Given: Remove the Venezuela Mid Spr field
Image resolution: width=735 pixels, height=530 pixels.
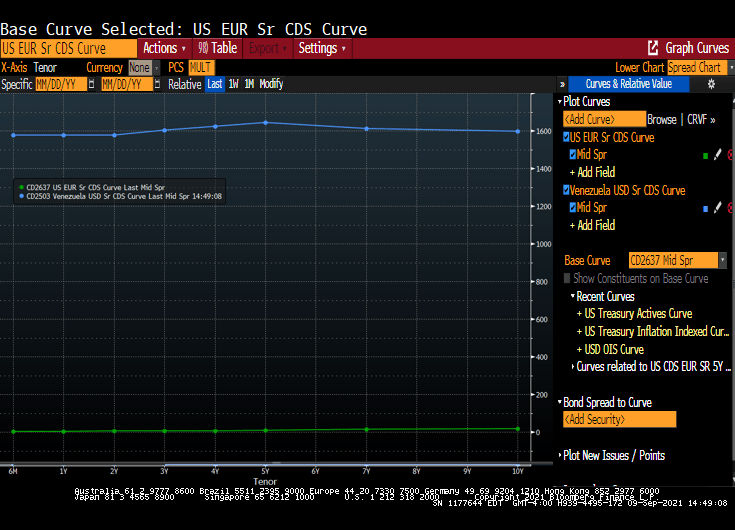Looking at the screenshot, I should 730,208.
